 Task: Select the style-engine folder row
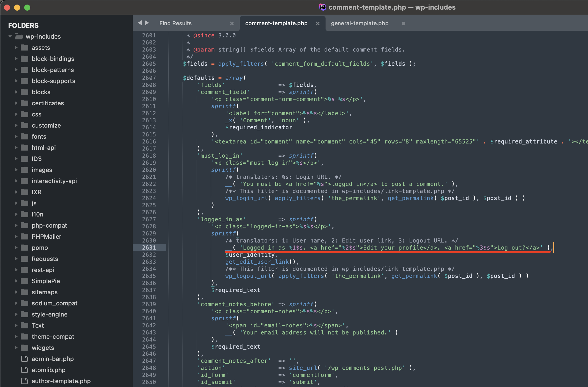coord(66,314)
